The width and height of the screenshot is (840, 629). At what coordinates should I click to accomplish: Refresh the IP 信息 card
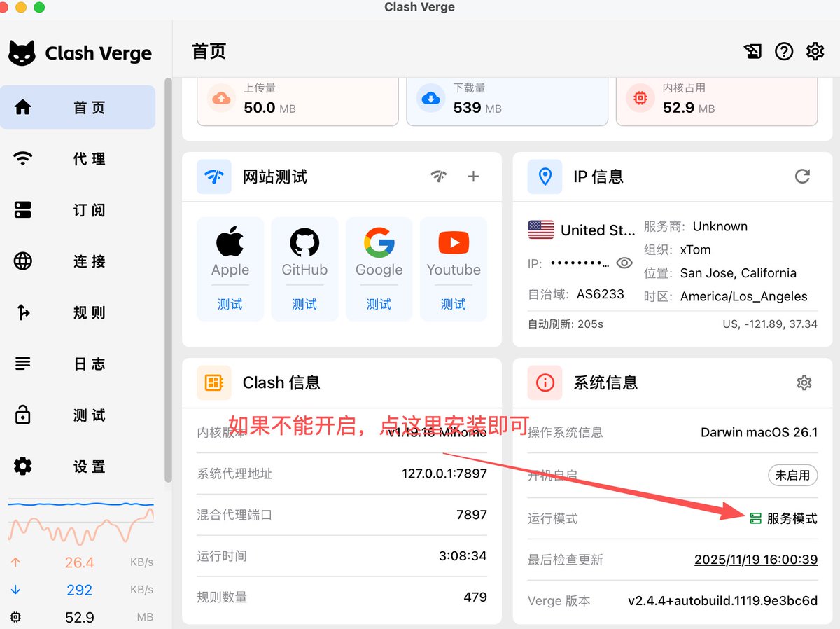(x=802, y=177)
